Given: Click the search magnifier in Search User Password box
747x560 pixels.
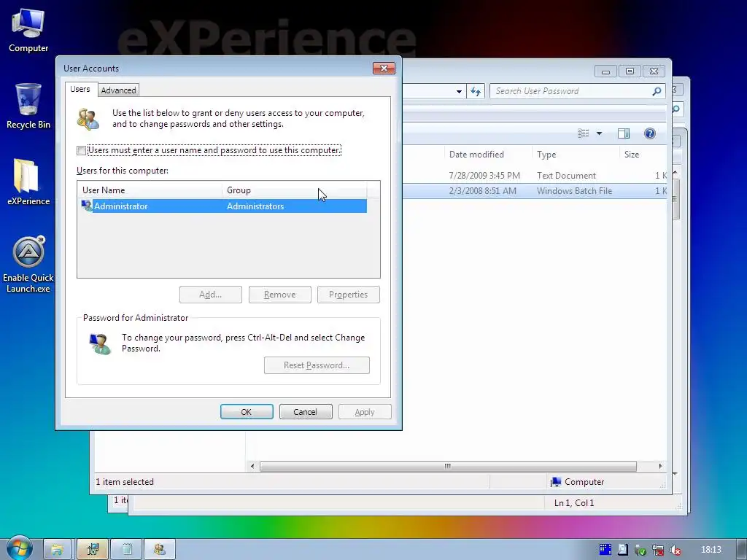Looking at the screenshot, I should coord(657,91).
